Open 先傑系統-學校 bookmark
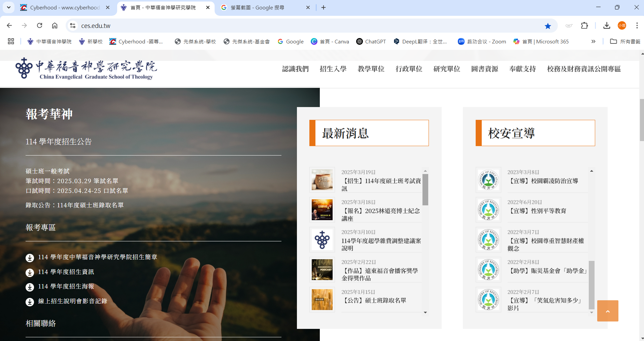The image size is (644, 341). click(x=195, y=41)
